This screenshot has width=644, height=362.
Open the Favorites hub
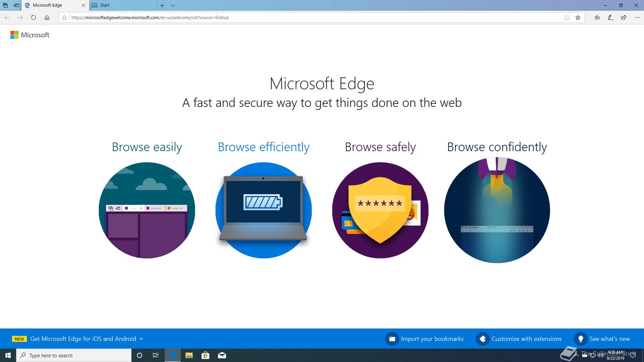(x=597, y=17)
